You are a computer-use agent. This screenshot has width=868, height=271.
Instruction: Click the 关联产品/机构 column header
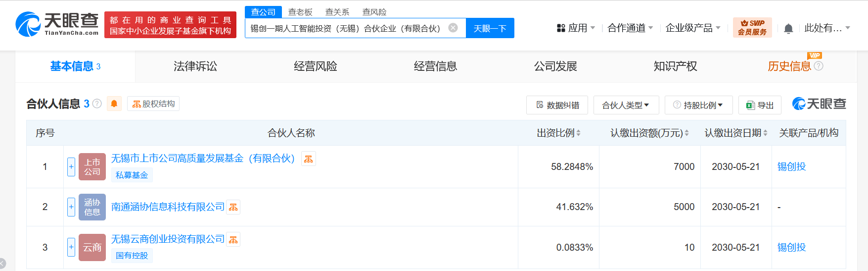pyautogui.click(x=809, y=133)
